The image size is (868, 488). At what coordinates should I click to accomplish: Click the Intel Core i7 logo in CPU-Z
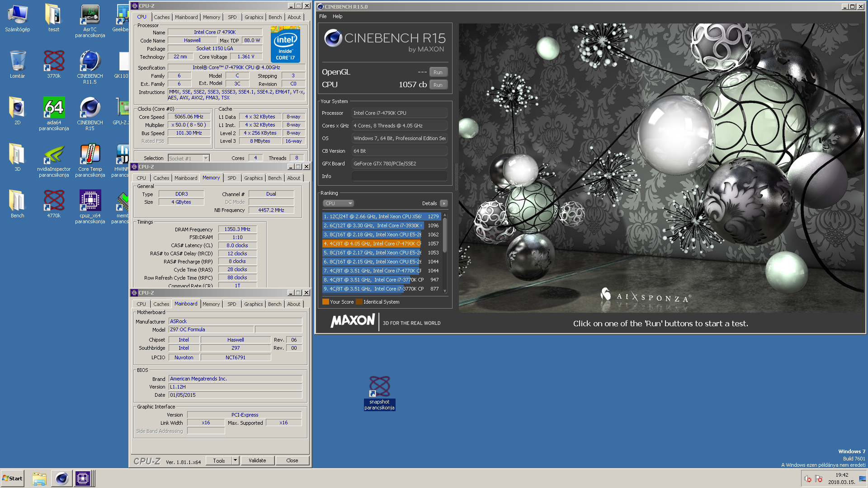click(x=285, y=44)
